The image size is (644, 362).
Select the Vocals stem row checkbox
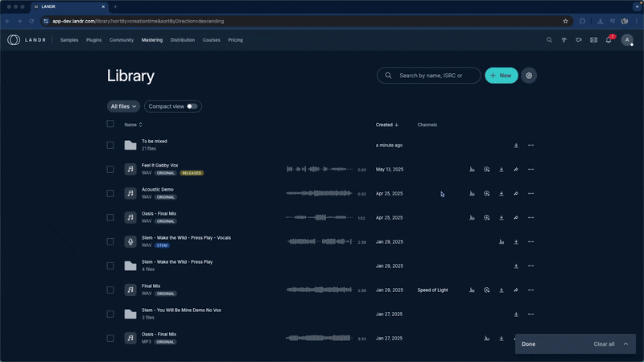pyautogui.click(x=110, y=242)
